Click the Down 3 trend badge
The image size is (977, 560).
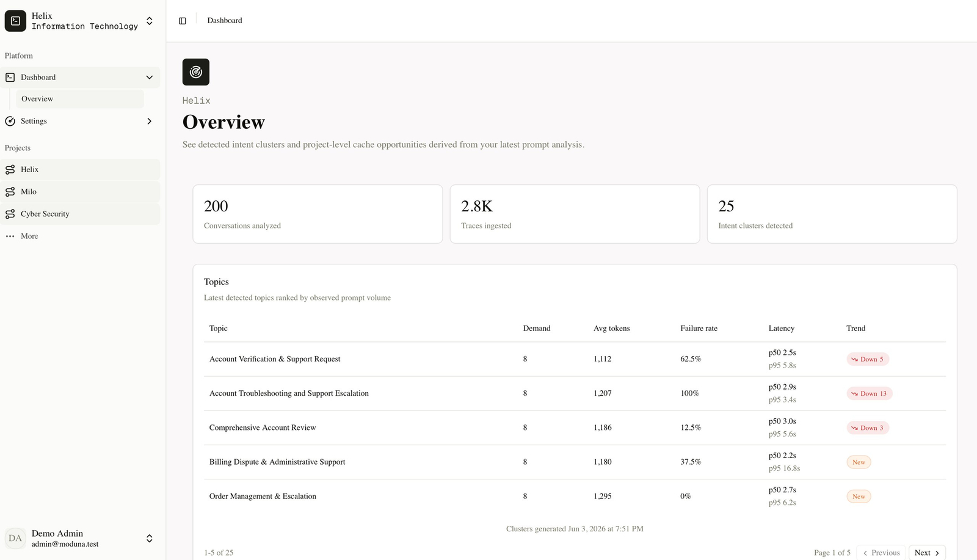(x=867, y=428)
